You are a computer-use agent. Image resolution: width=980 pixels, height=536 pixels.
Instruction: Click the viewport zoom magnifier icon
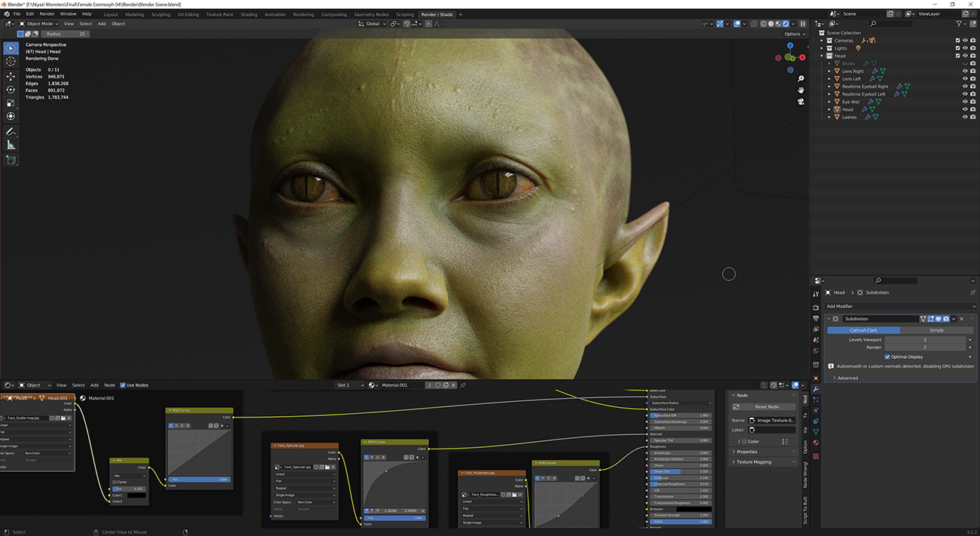coord(801,78)
